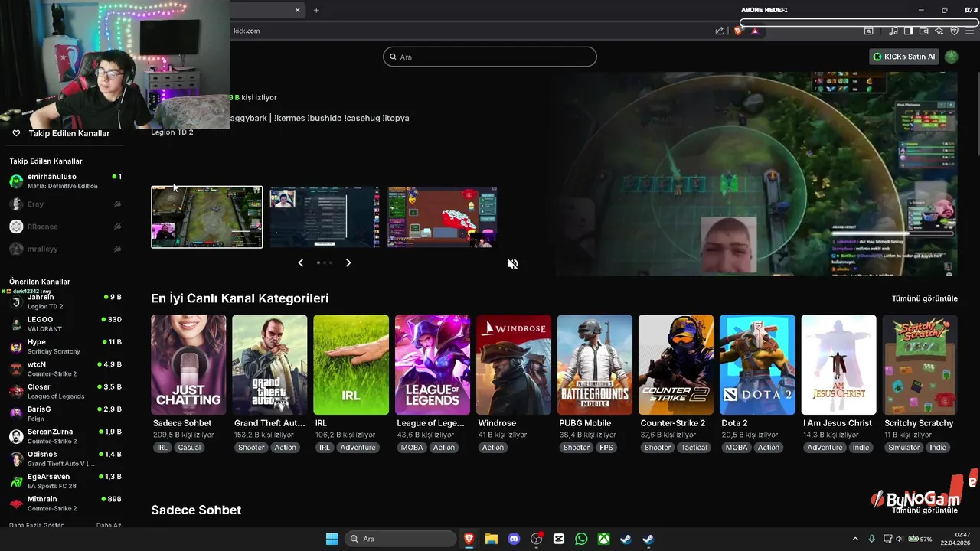Viewport: 980px width, 551px height.
Task: Click the Tactical tag under Counter-Strike 2
Action: [694, 448]
